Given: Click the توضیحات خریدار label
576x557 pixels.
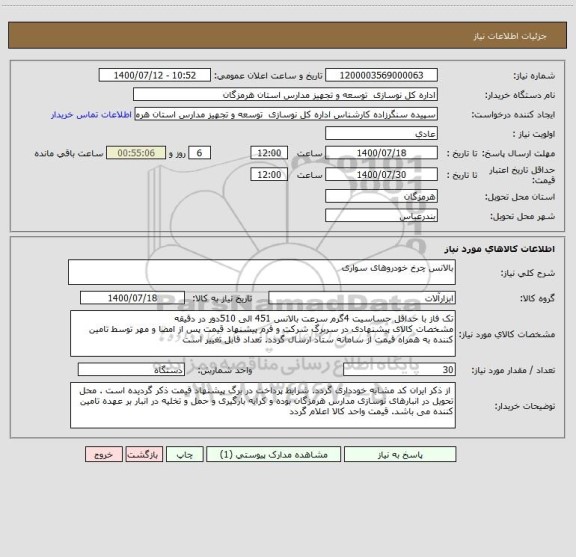Looking at the screenshot, I should (x=525, y=406).
